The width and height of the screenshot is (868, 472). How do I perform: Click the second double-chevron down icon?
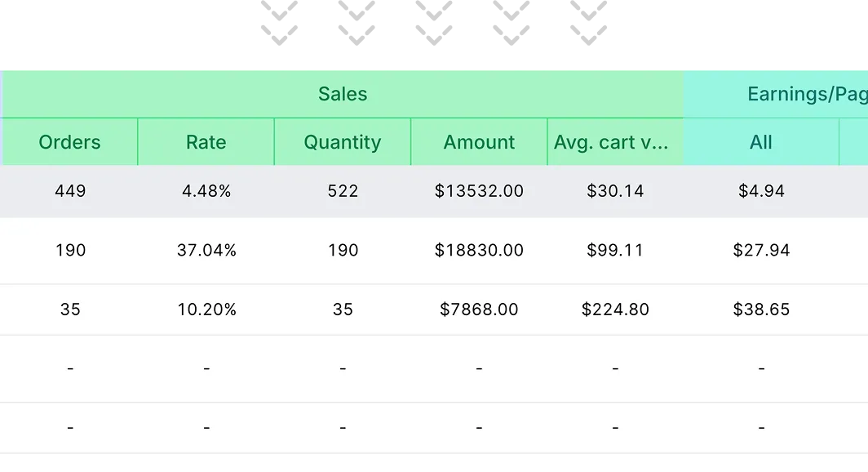[x=355, y=22]
